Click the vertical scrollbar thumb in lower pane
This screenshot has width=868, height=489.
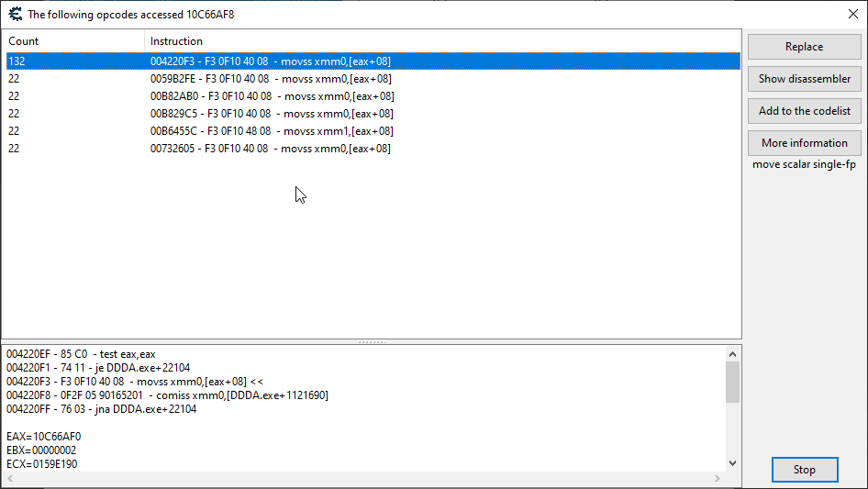click(x=732, y=382)
